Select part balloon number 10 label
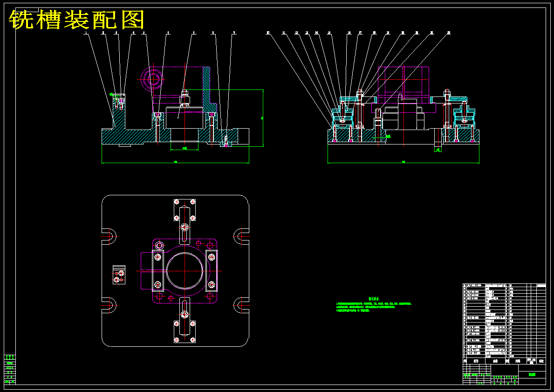 point(268,33)
